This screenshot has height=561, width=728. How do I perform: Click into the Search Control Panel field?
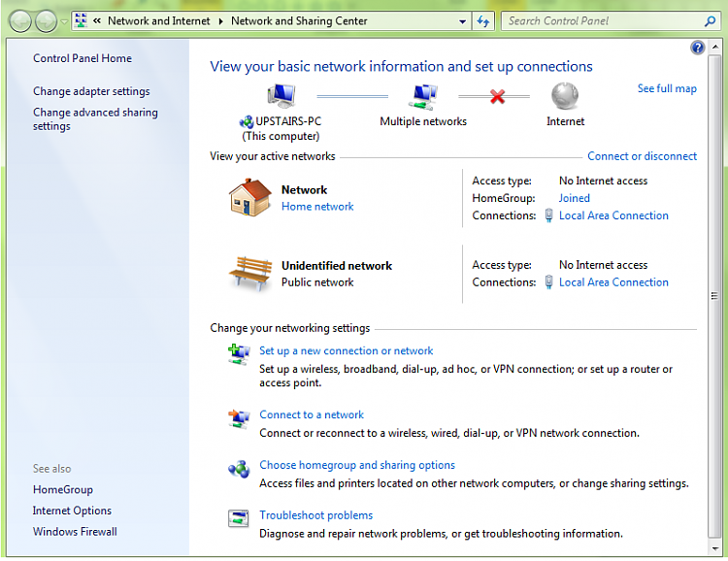[x=604, y=21]
